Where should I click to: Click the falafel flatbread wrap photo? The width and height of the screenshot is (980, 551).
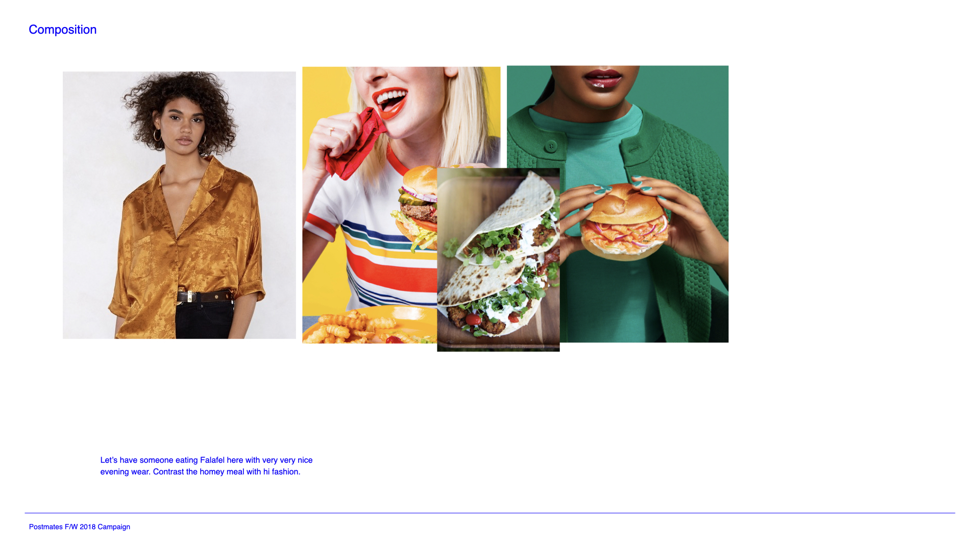(x=498, y=260)
